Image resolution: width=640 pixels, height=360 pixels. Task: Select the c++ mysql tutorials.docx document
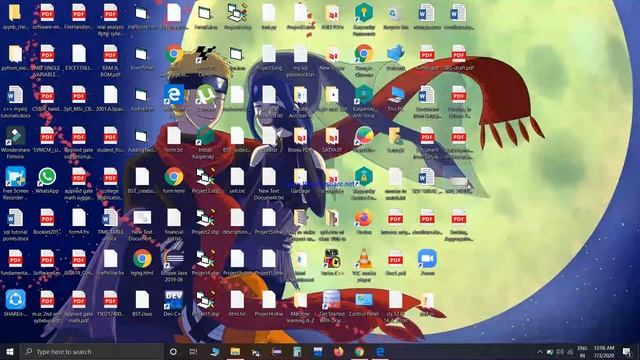click(16, 101)
